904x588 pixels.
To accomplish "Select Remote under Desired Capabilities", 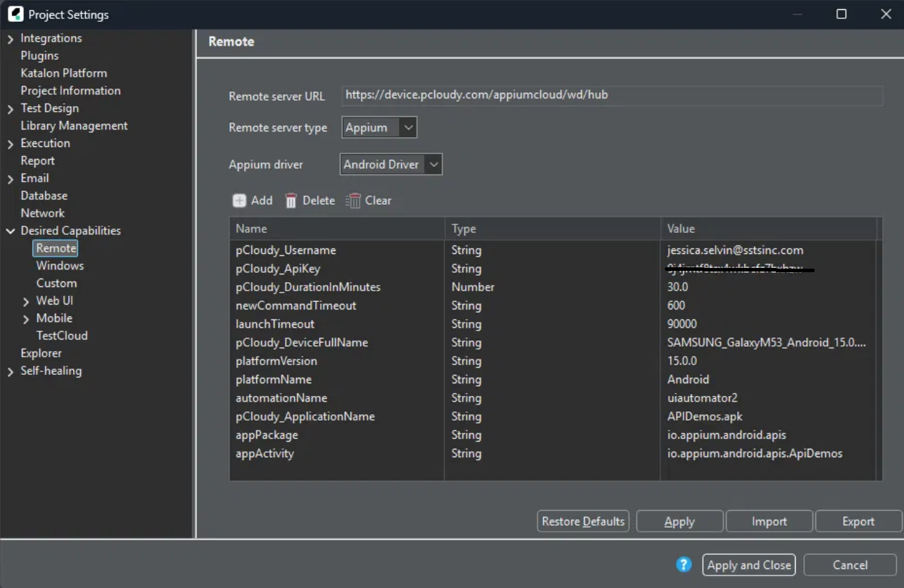I will point(56,248).
